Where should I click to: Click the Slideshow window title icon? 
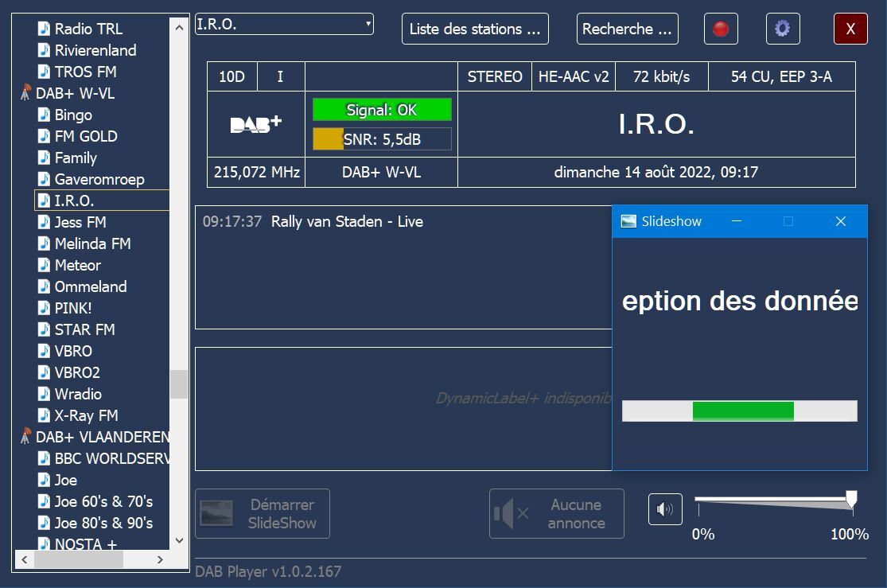click(x=628, y=221)
